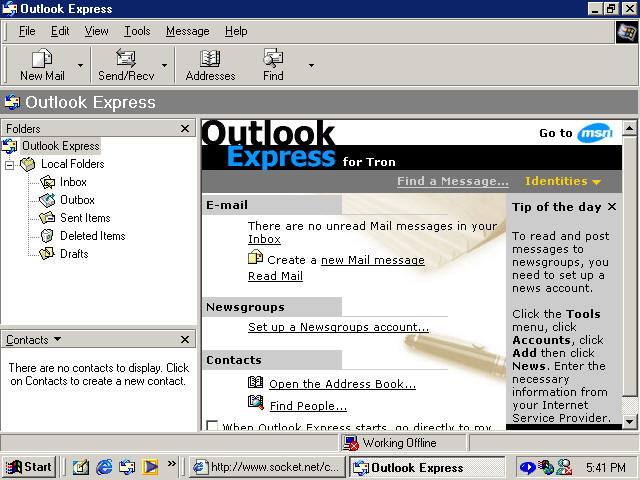640x480 pixels.
Task: Open the Addresses book toolbar icon
Action: point(210,58)
